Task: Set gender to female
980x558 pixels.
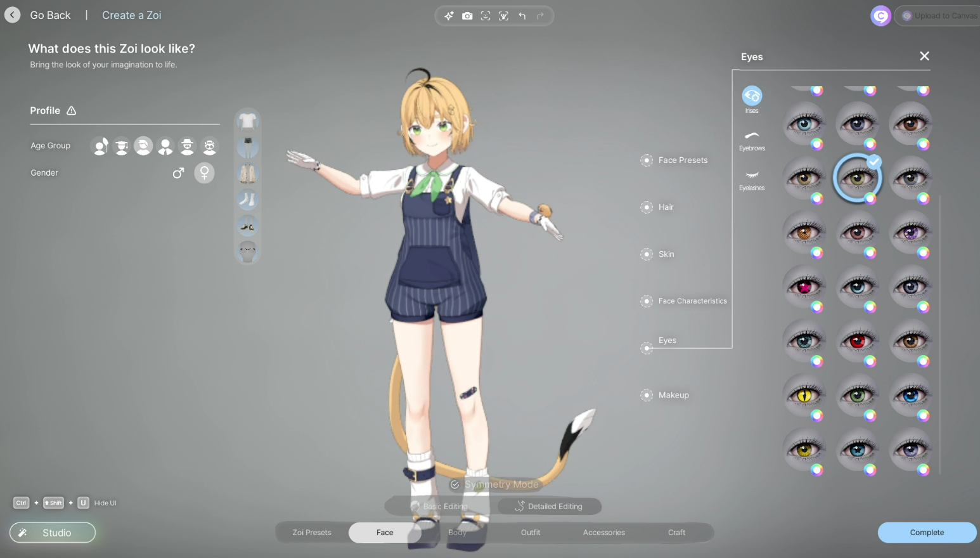Action: pyautogui.click(x=204, y=172)
